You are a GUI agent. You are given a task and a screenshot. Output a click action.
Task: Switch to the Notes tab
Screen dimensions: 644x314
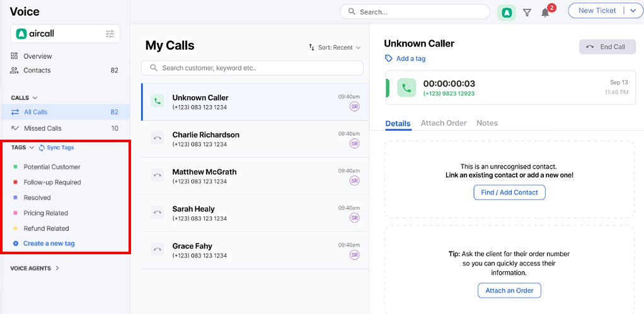point(486,123)
